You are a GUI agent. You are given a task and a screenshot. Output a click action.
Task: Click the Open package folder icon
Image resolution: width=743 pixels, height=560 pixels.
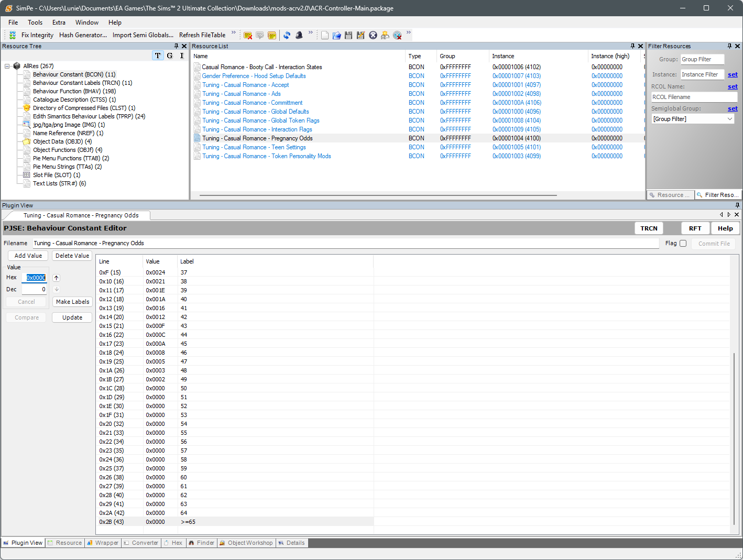(336, 35)
